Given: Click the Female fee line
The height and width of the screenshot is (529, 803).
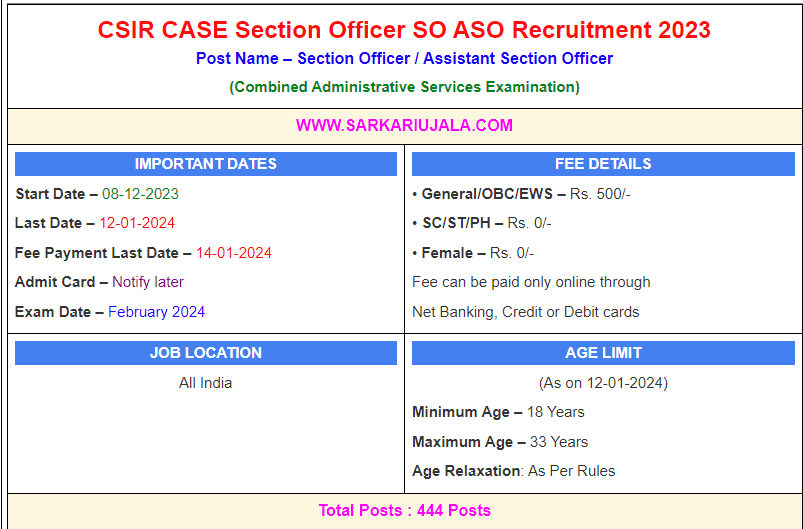Looking at the screenshot, I should pyautogui.click(x=473, y=253).
